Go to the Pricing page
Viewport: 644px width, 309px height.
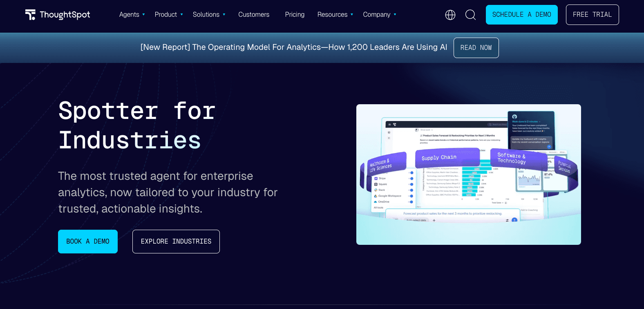click(295, 15)
